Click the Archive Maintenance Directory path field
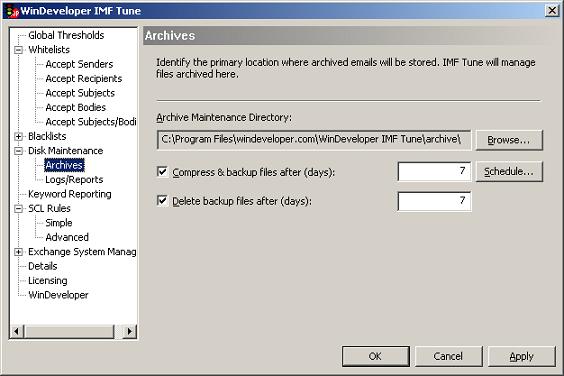 (314, 140)
